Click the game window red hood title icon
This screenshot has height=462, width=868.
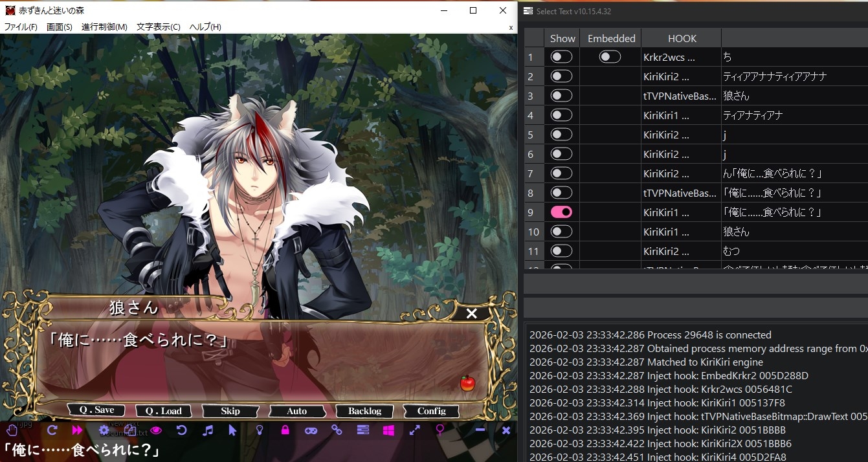(10, 10)
